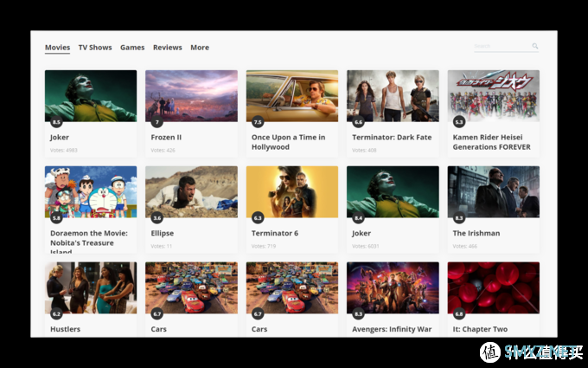
Task: Click the Joker title with 6031 votes
Action: pyautogui.click(x=361, y=233)
